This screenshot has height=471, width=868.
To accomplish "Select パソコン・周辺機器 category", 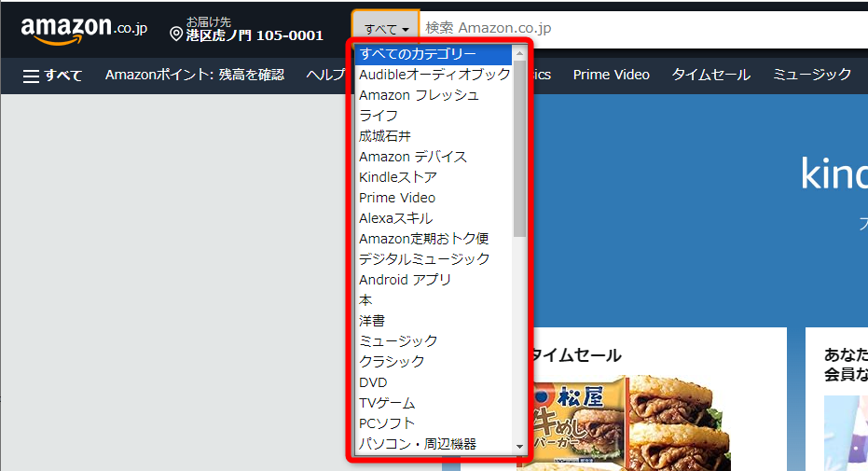I will (x=434, y=444).
